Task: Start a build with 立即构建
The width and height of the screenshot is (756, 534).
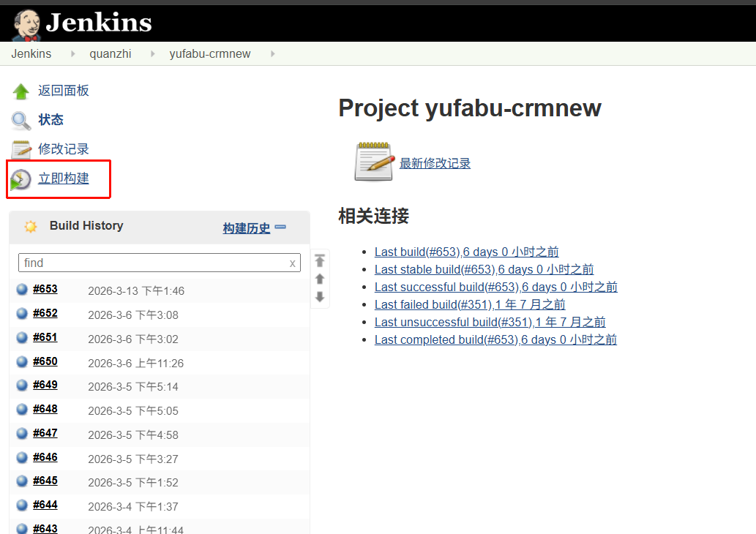Action: click(x=64, y=178)
